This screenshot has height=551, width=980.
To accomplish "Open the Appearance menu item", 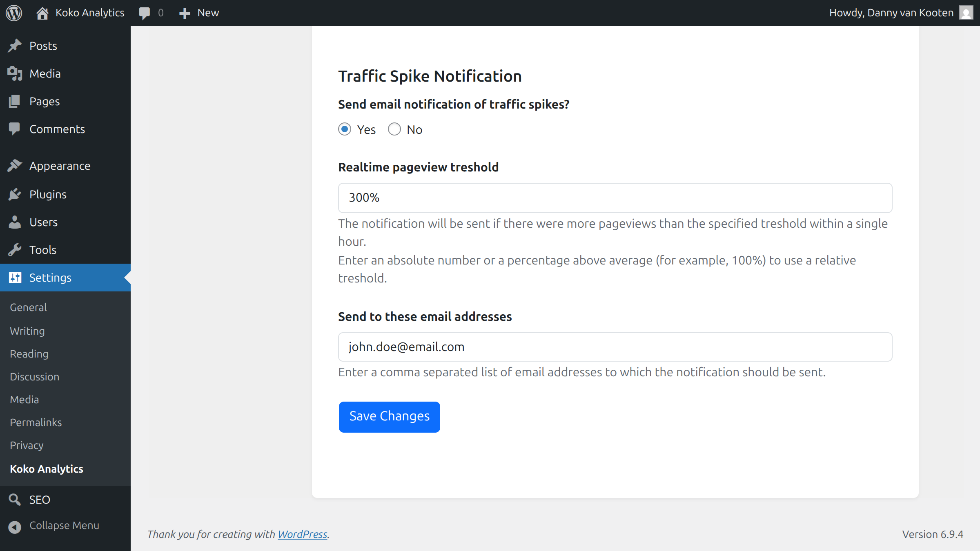I will 60,166.
